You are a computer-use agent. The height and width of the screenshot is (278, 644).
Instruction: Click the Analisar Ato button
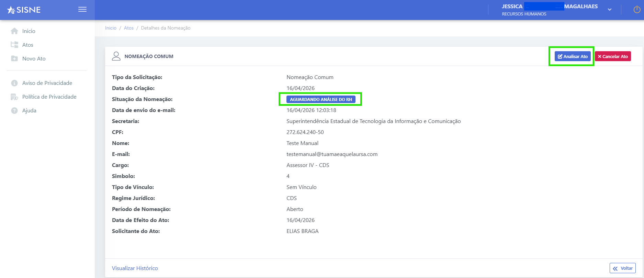click(x=573, y=56)
